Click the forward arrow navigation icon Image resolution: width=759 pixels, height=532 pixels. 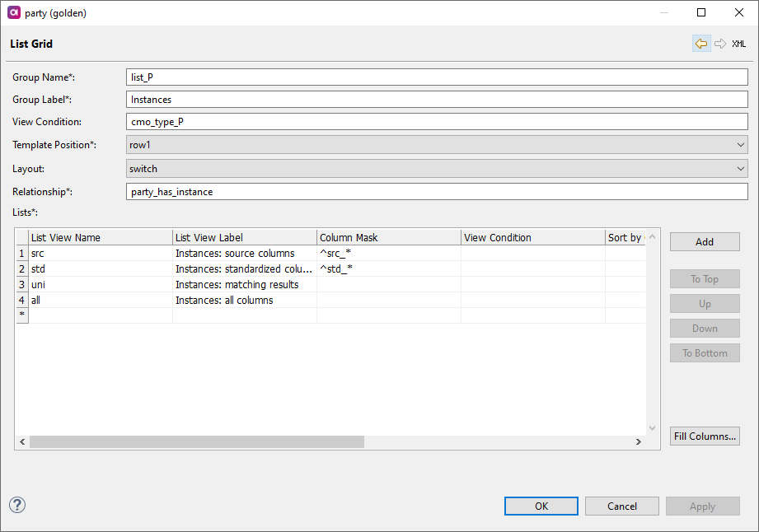point(720,44)
